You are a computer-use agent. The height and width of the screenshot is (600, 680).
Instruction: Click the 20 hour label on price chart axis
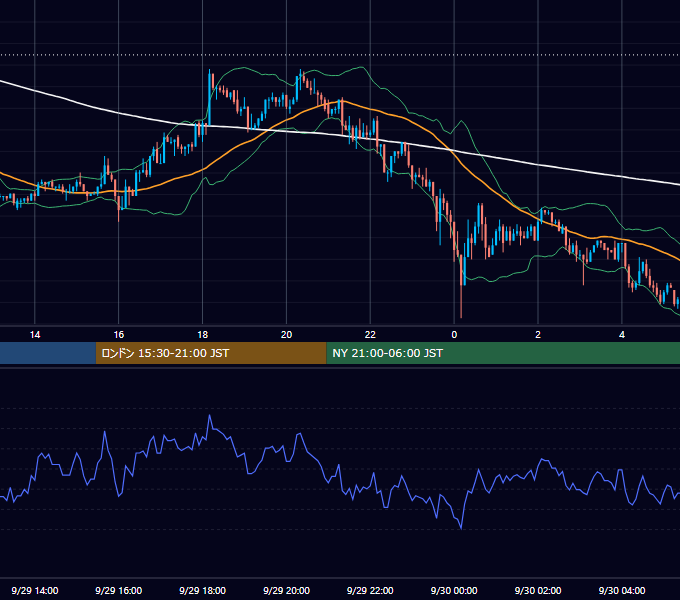pos(286,335)
